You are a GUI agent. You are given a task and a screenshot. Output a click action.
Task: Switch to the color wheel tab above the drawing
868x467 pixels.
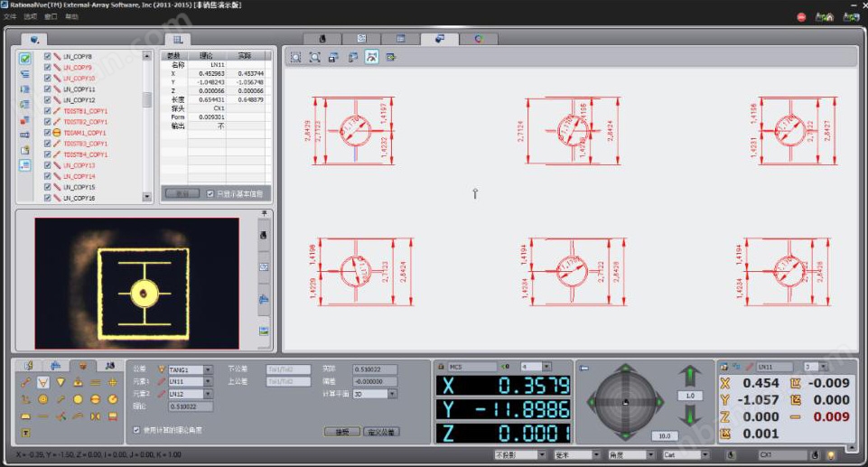479,39
